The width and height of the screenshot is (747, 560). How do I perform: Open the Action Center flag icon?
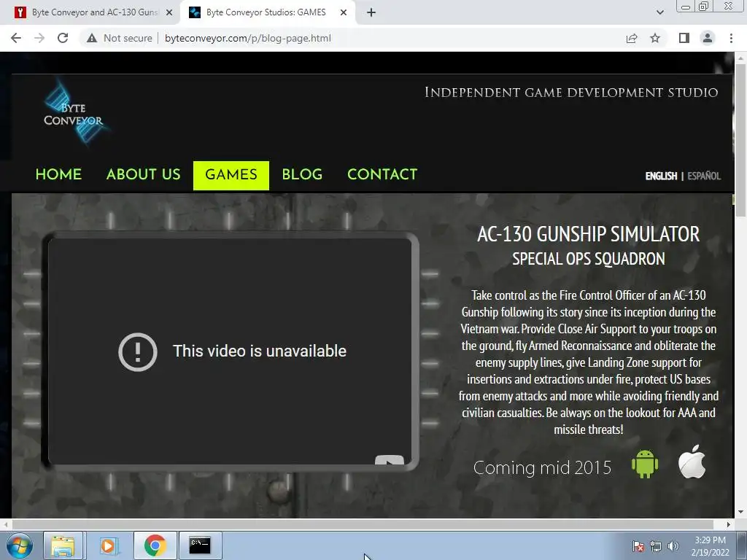pyautogui.click(x=638, y=546)
